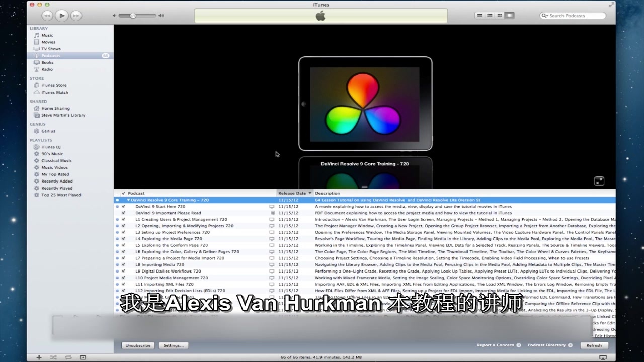Uncheck L4 Exploring the Media Page
644x362 pixels.
123,239
